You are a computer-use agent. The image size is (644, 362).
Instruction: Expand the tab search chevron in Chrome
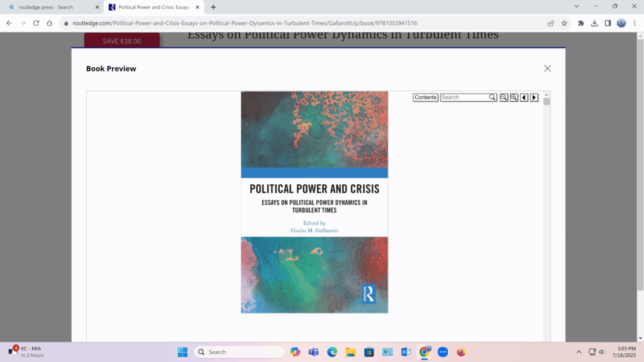577,6
